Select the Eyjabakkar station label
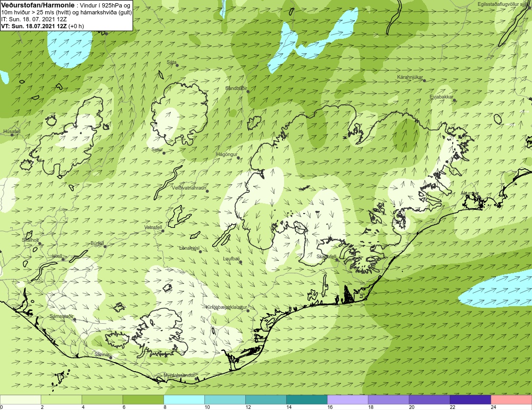Screen dimensions: 532x410 point(442,97)
